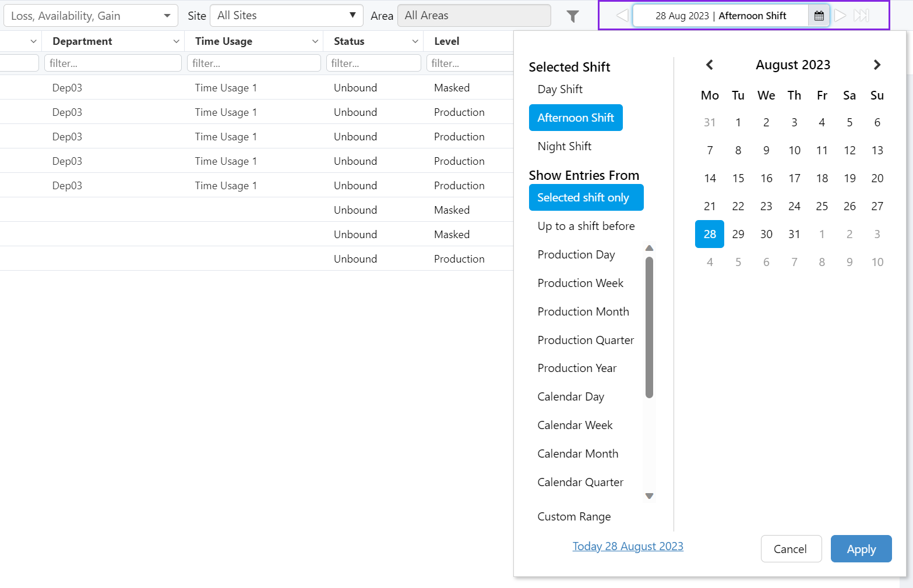Screen dimensions: 913x588
Task: Select Calendar Month range
Action: click(577, 454)
